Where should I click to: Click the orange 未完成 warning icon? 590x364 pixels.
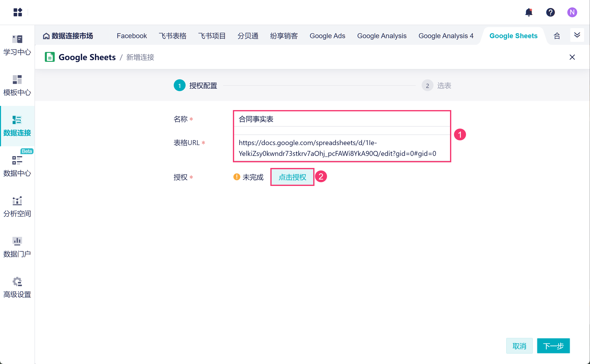237,177
